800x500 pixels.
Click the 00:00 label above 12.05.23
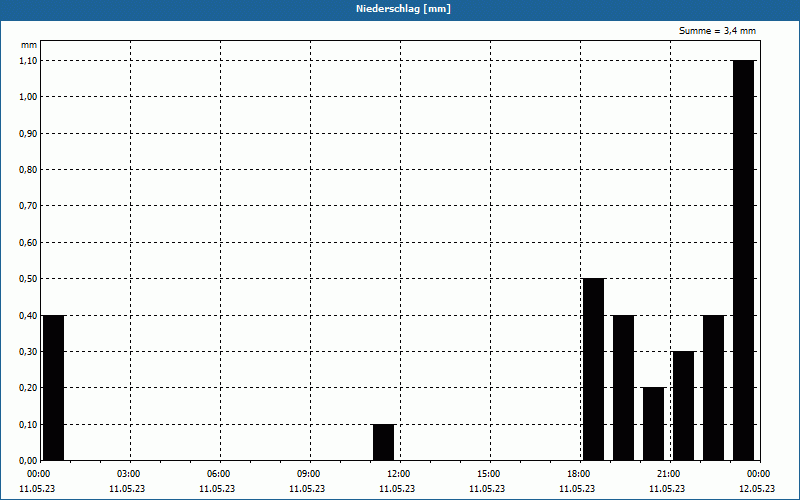tap(759, 474)
